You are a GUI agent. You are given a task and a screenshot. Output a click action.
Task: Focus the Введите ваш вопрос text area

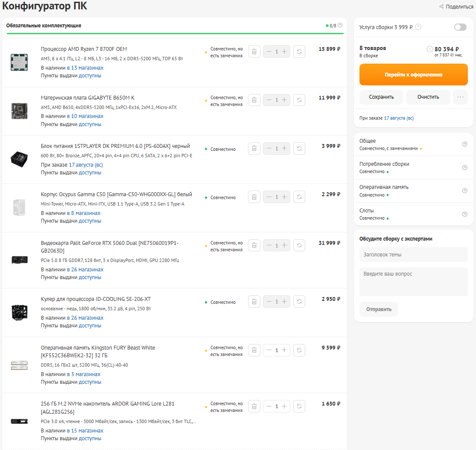pyautogui.click(x=414, y=282)
